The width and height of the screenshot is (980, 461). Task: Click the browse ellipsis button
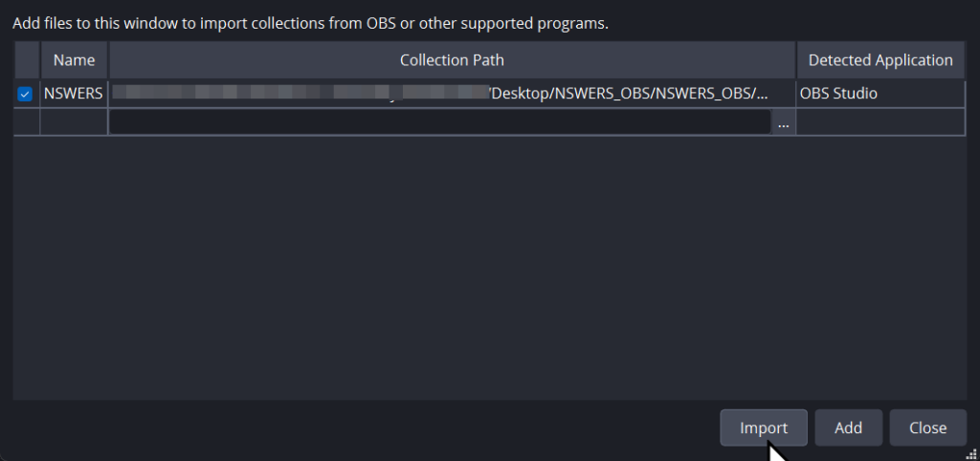(784, 122)
